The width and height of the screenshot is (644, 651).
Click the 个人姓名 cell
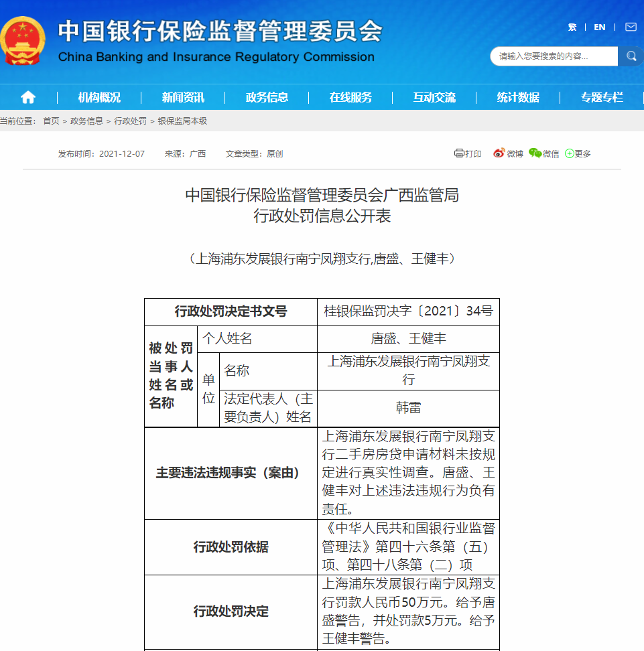click(x=257, y=339)
